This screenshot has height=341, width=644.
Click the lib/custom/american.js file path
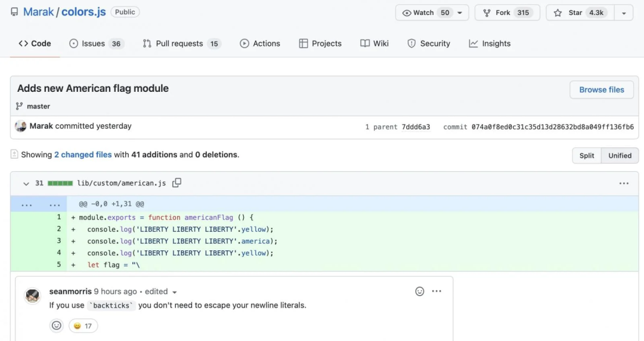click(122, 183)
